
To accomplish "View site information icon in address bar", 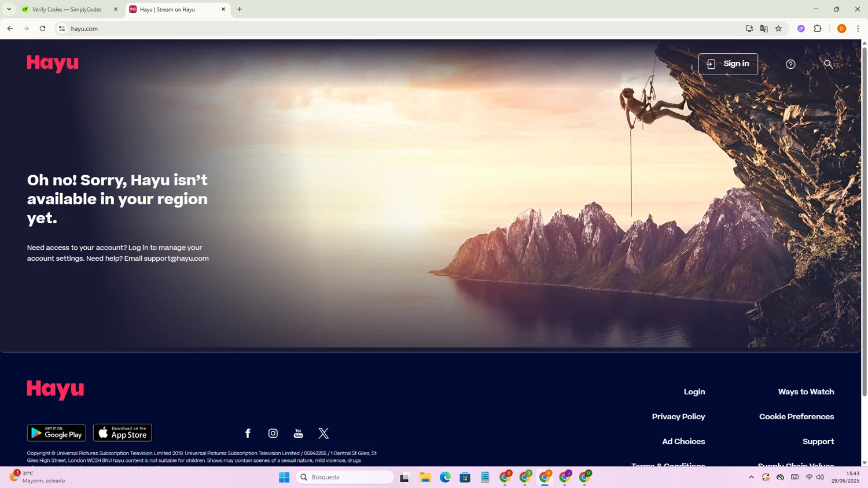I will [62, 28].
